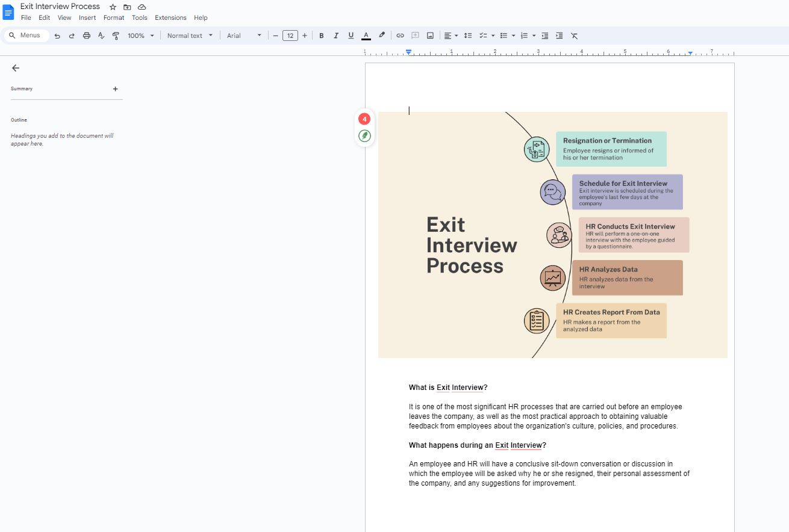
Task: Click the Print icon in toolbar
Action: (x=86, y=36)
